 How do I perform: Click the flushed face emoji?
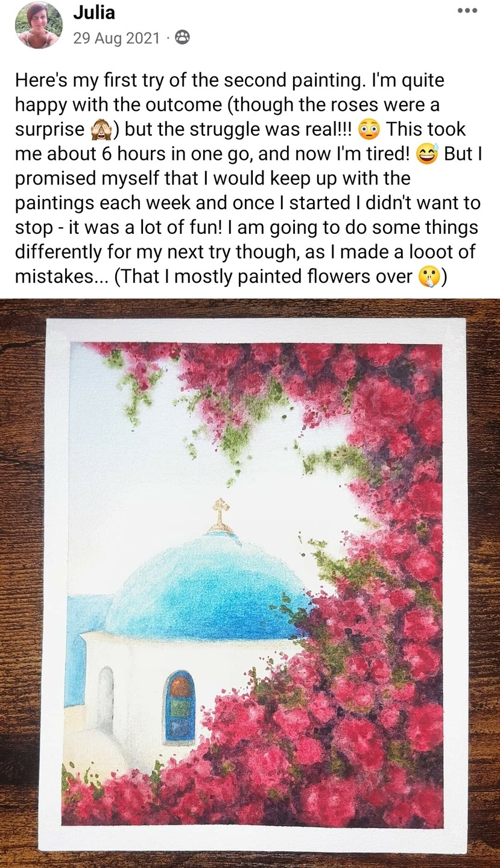click(368, 130)
